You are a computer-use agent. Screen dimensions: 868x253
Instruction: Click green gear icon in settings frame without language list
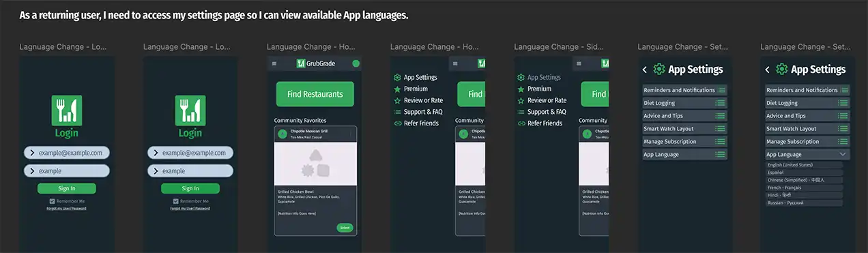click(x=659, y=69)
